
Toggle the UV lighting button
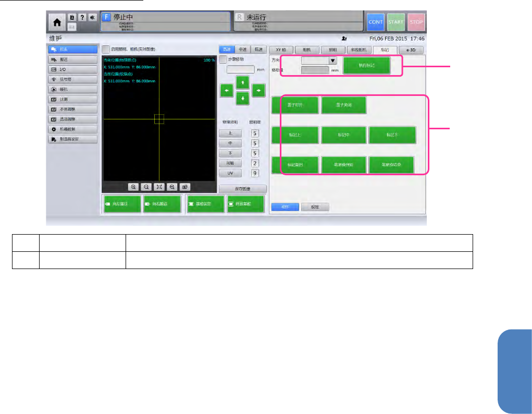[230, 173]
